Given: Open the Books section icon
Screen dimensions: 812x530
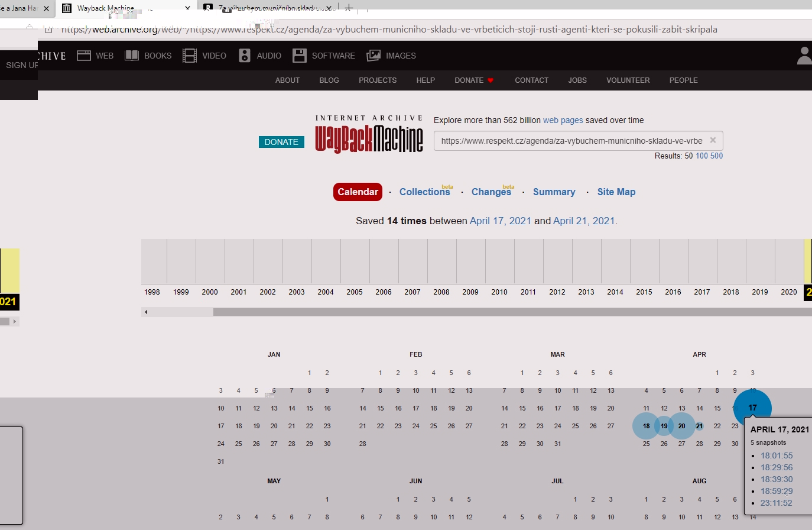Looking at the screenshot, I should coord(132,56).
